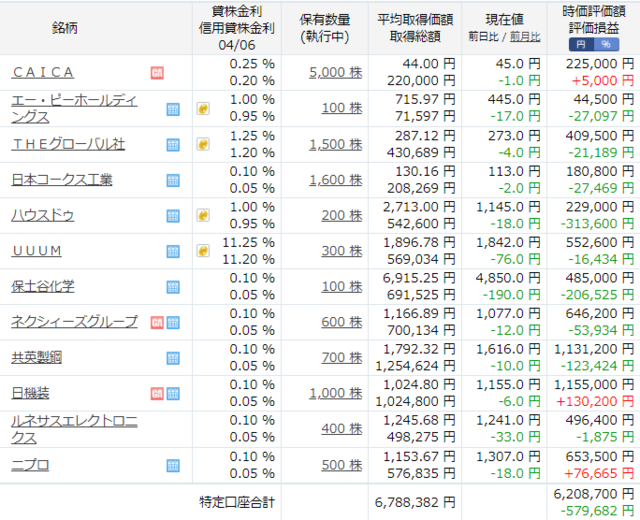This screenshot has width=640, height=520.
Task: Switch valuation display to 円 (yen)
Action: (x=581, y=45)
